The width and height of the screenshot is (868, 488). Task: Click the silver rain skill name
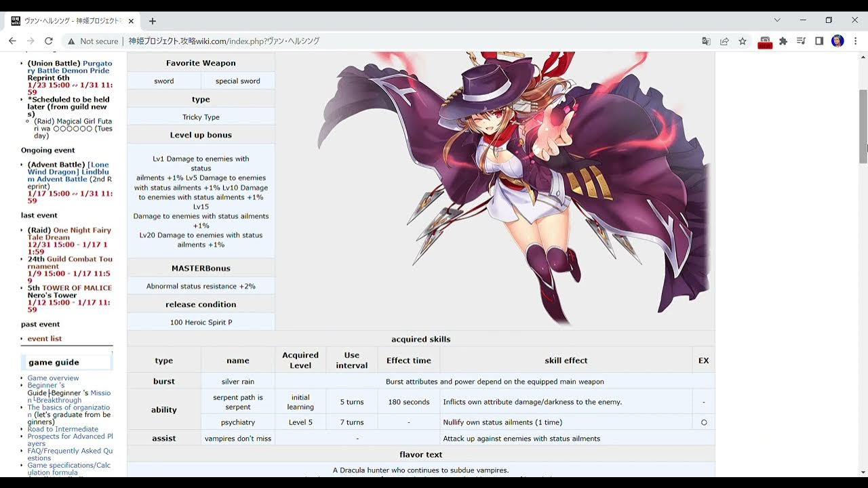pos(238,382)
